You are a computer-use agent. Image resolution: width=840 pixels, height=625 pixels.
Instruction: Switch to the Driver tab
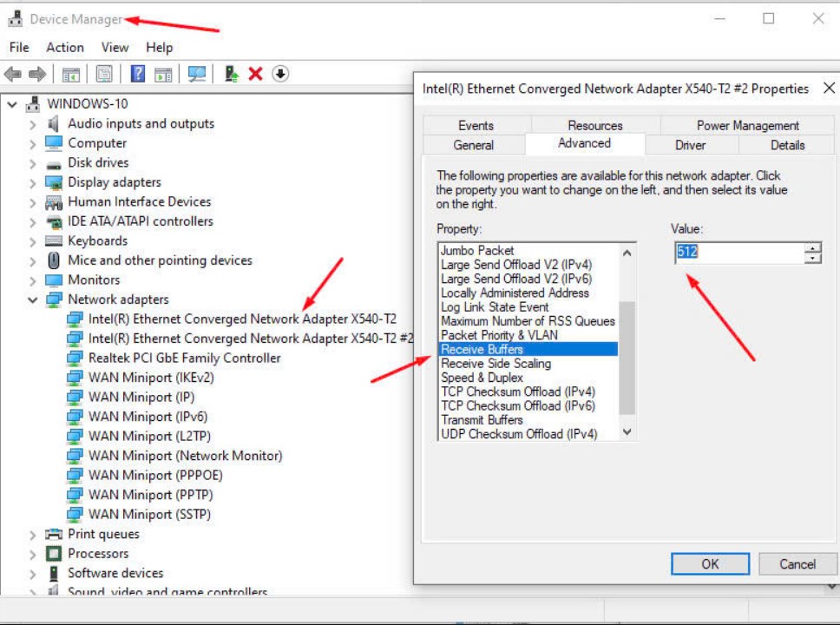pyautogui.click(x=691, y=145)
